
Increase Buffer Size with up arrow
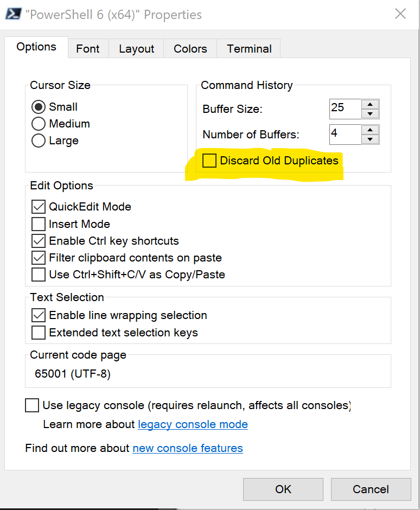pos(370,104)
